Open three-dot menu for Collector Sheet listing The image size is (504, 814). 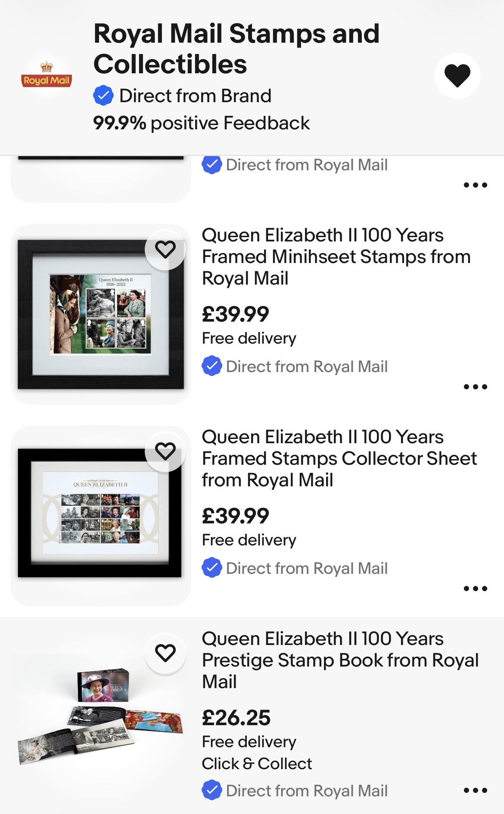475,589
